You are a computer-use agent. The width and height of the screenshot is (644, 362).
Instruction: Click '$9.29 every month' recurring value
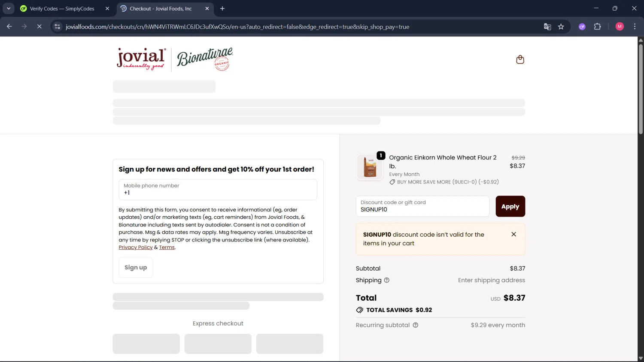coord(498,325)
